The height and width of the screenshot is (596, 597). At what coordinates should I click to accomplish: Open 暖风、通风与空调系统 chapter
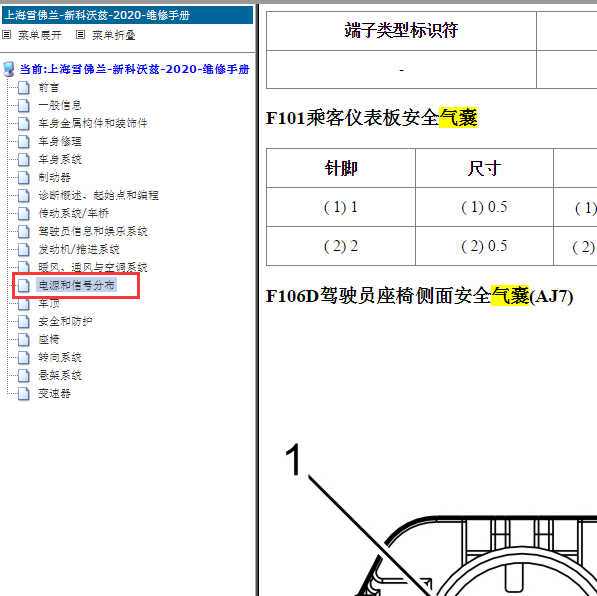[93, 267]
